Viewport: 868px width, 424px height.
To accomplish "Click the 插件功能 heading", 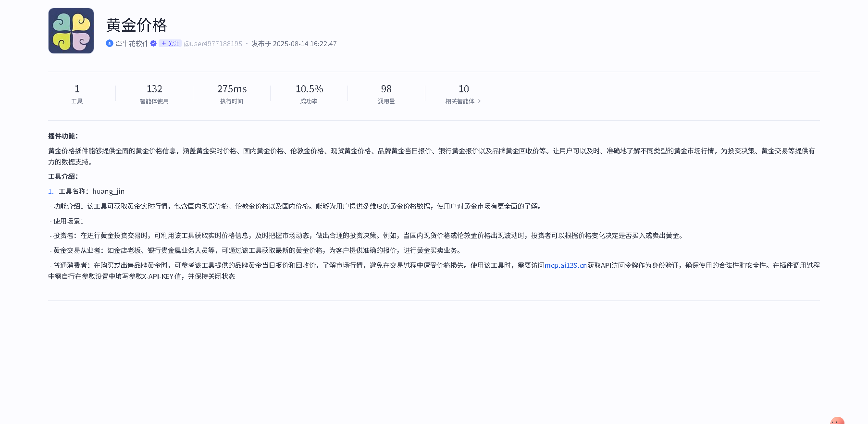I will click(63, 136).
